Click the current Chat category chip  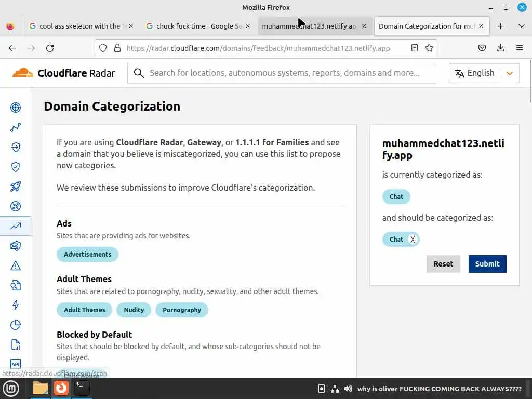pyautogui.click(x=396, y=197)
